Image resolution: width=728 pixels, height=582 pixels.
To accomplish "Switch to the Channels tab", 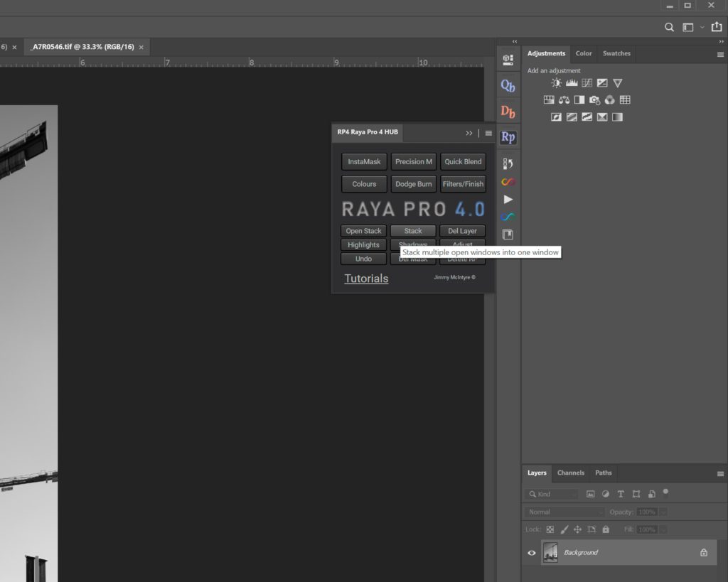I will tap(571, 473).
